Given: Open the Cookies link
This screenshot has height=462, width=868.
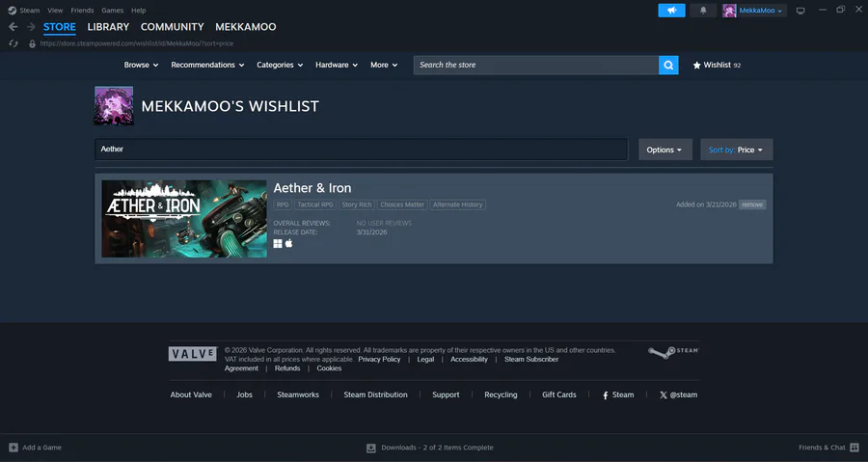Looking at the screenshot, I should [x=329, y=368].
